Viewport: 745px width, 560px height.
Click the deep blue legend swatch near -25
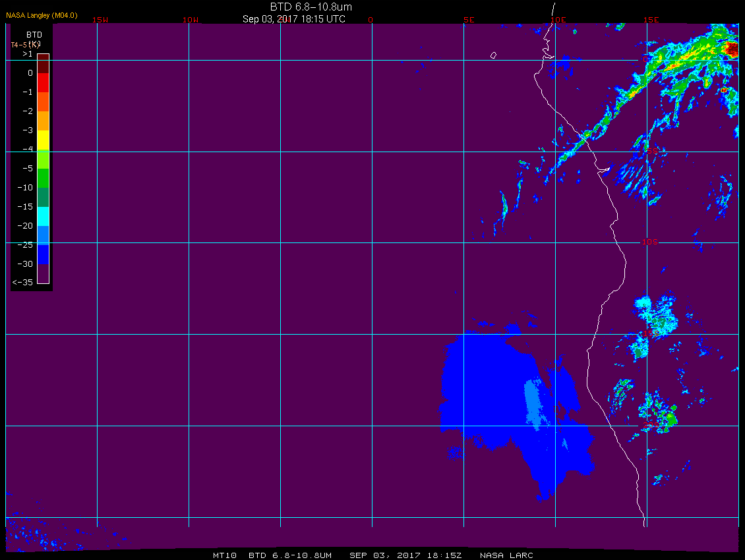click(x=44, y=254)
